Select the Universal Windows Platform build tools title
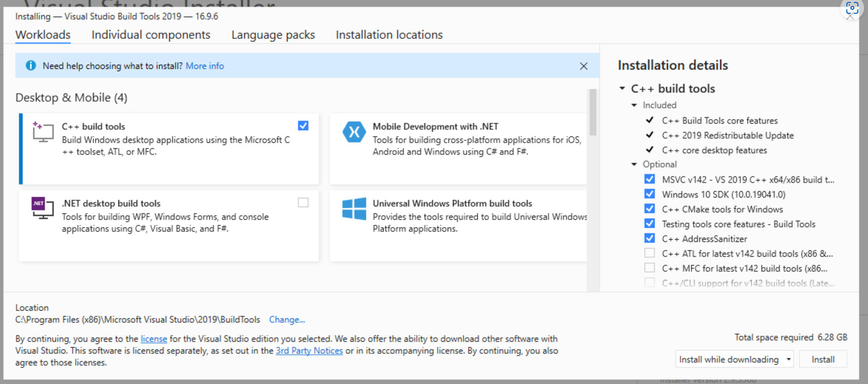868x384 pixels. 452,203
